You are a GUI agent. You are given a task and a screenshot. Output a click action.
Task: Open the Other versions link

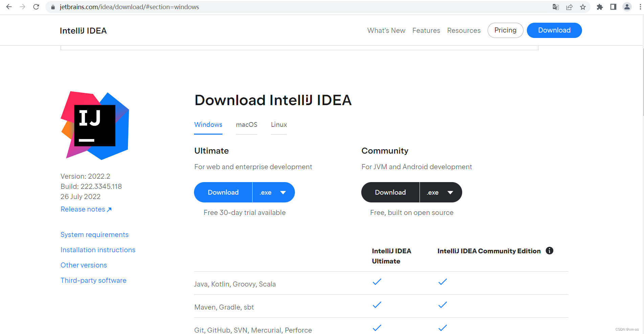coord(84,265)
